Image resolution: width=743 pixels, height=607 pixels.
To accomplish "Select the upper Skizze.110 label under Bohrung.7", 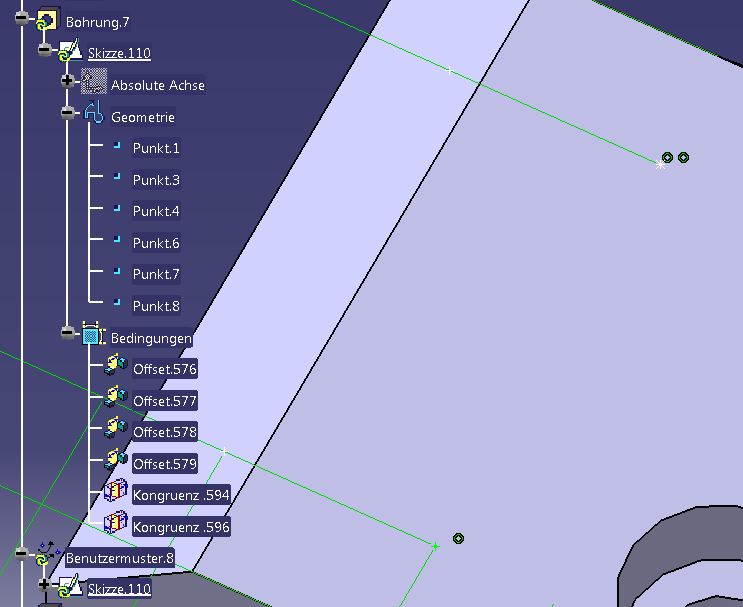I will pos(119,53).
